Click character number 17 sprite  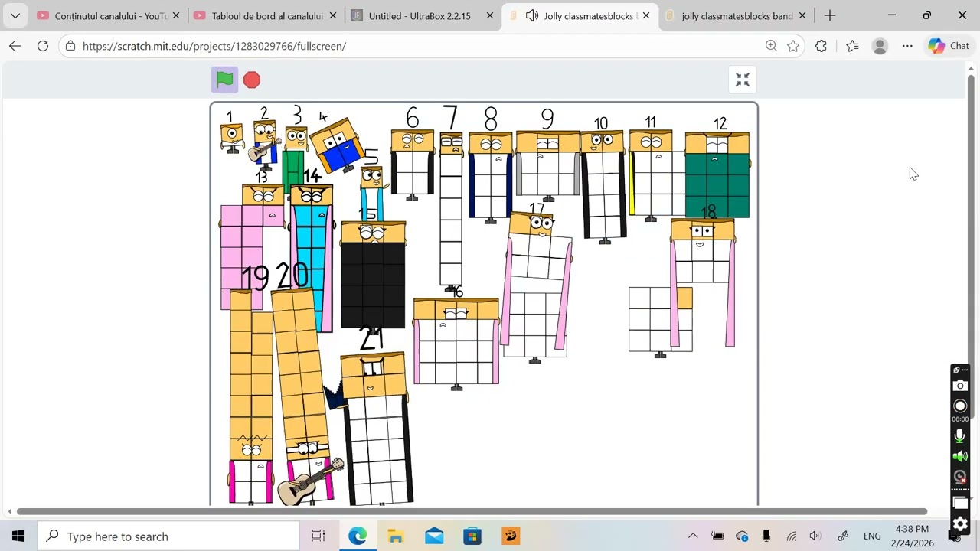point(537,287)
